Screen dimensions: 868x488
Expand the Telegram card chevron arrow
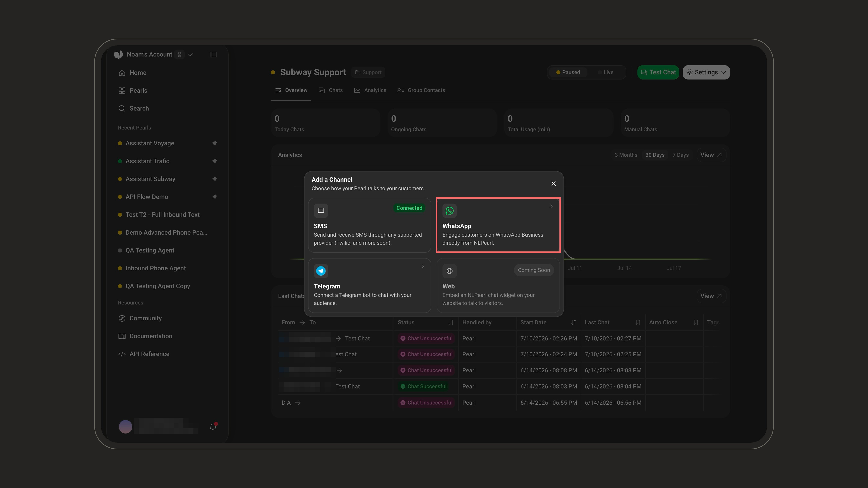(x=422, y=266)
